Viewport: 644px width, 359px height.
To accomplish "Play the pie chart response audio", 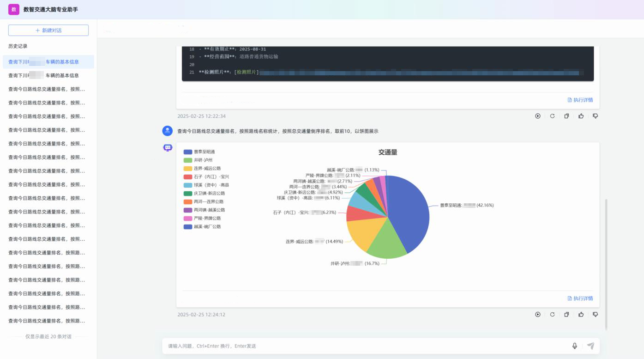I will pyautogui.click(x=537, y=315).
